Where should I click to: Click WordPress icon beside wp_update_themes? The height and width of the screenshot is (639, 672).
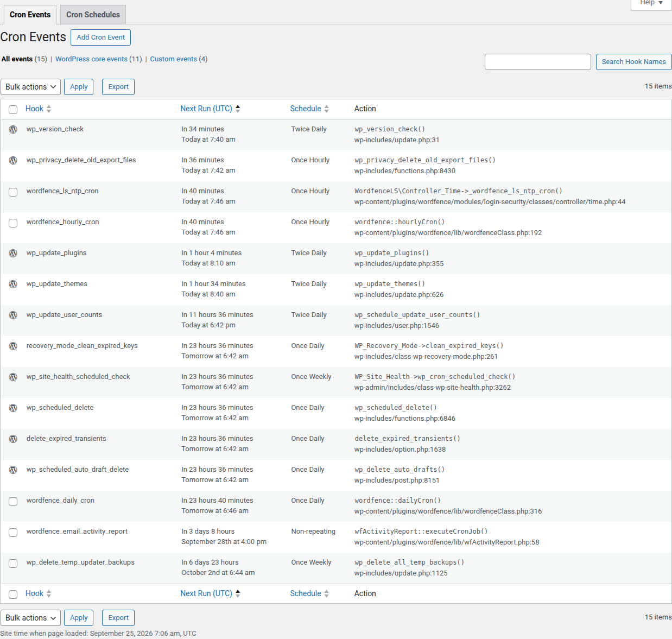[x=13, y=284]
